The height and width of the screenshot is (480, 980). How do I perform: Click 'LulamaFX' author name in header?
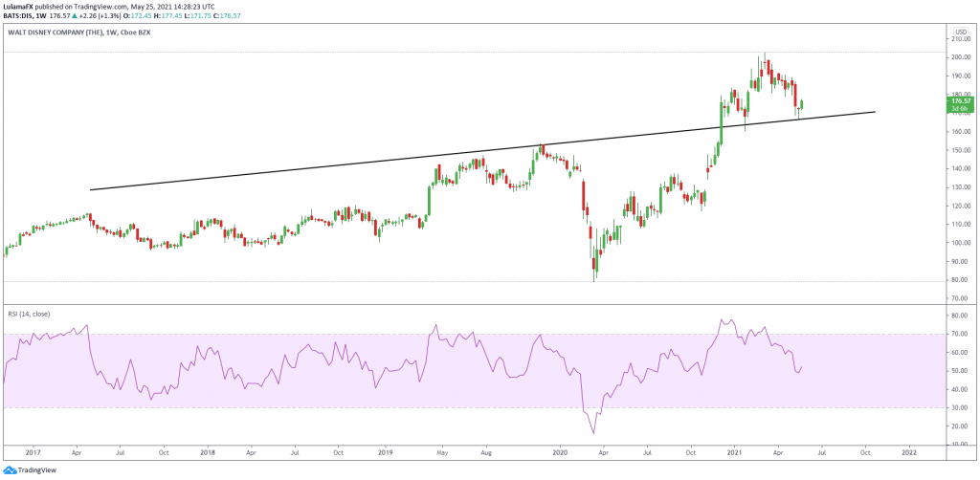19,7
